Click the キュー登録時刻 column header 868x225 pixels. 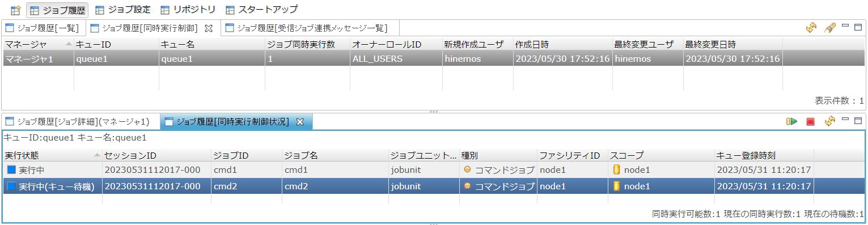764,155
